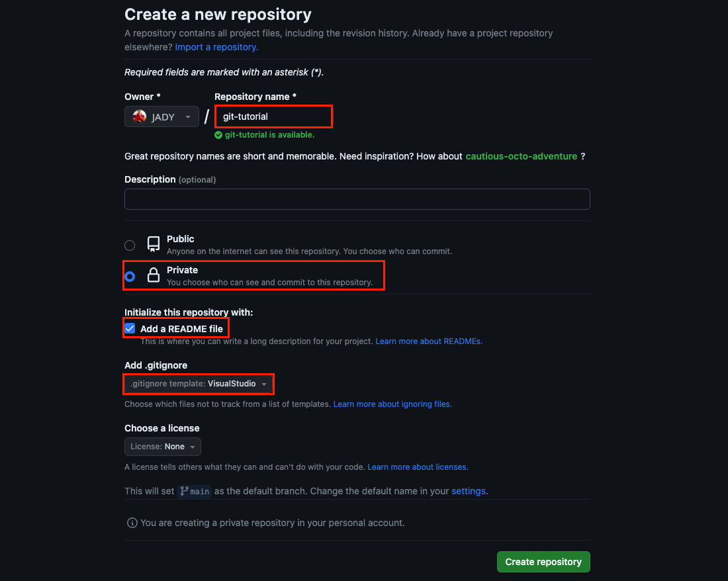
Task: Click the JADY owner avatar icon
Action: 140,116
